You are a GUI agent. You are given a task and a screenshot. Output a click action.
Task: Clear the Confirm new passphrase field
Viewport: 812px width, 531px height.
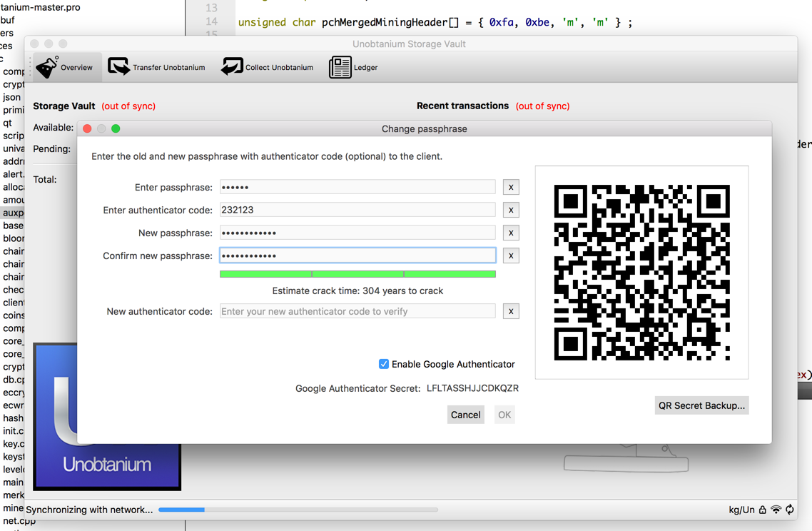(511, 256)
